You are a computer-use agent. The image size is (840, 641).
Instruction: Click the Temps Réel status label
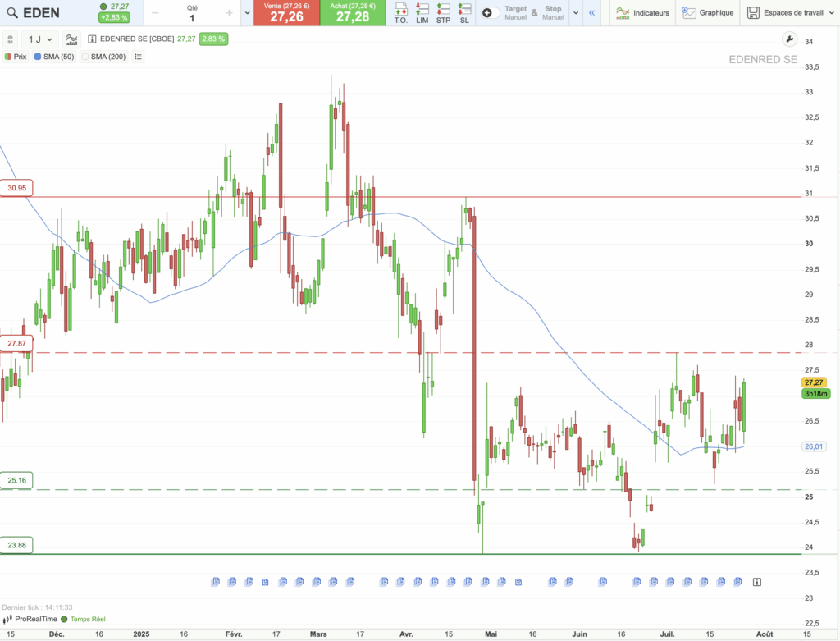(88, 620)
